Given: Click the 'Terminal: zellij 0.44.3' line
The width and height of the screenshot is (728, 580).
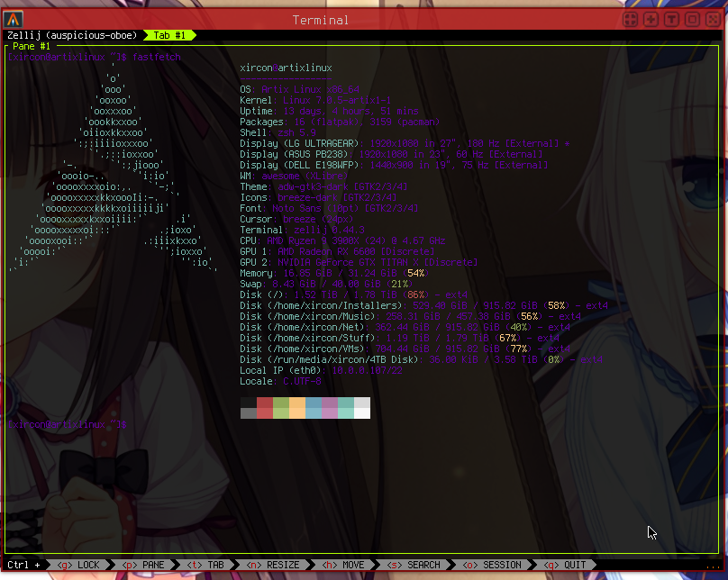Looking at the screenshot, I should coord(302,230).
